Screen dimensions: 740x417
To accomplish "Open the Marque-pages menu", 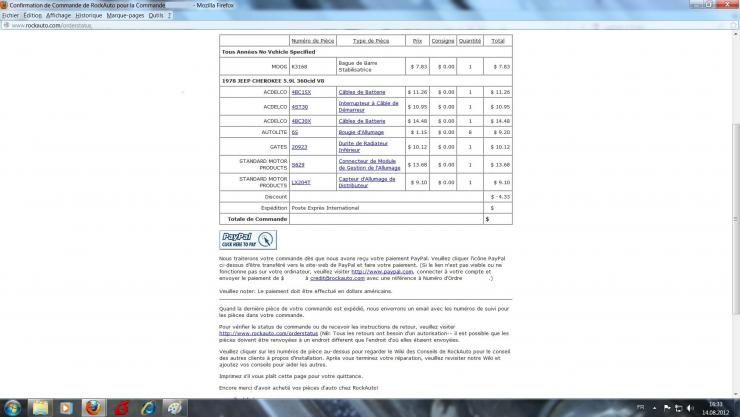I will [x=125, y=16].
